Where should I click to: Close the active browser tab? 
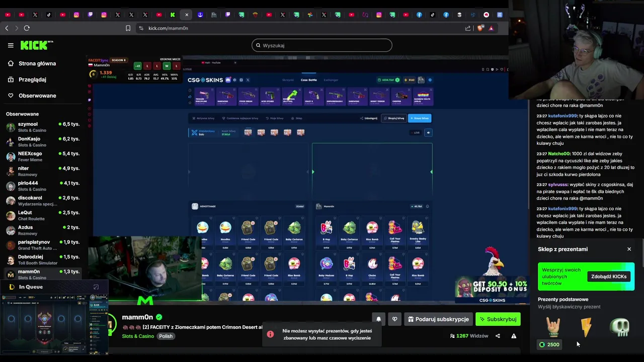(x=187, y=15)
